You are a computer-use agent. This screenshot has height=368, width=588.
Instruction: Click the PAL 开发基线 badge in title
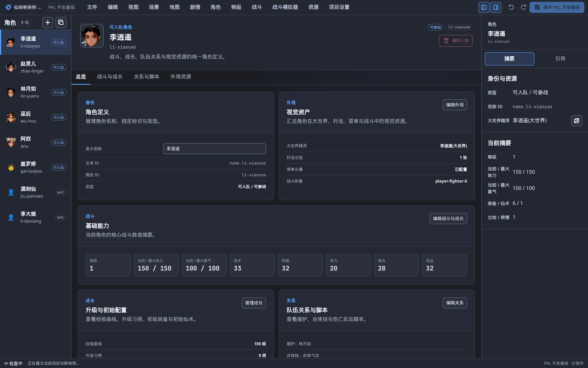tap(61, 7)
